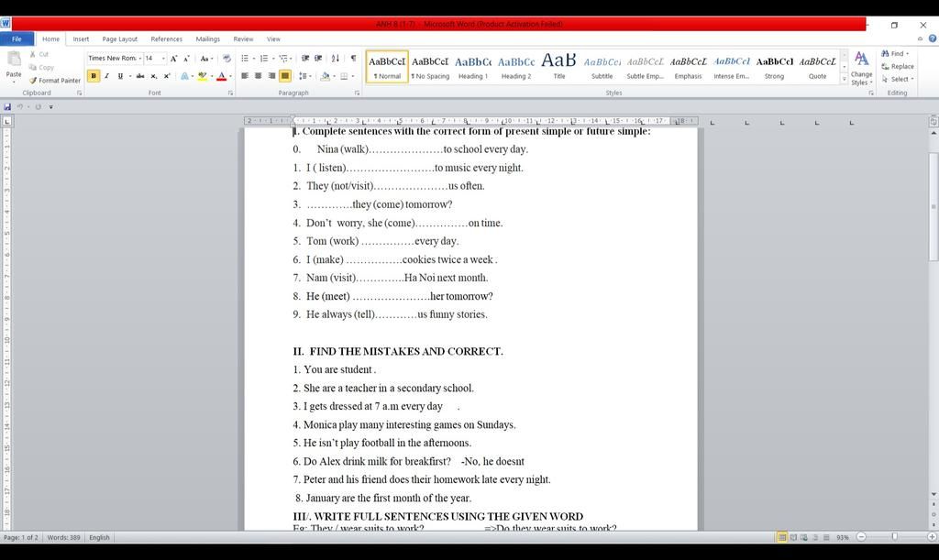The image size is (939, 560).
Task: Toggle Align Text Left
Action: click(x=244, y=76)
